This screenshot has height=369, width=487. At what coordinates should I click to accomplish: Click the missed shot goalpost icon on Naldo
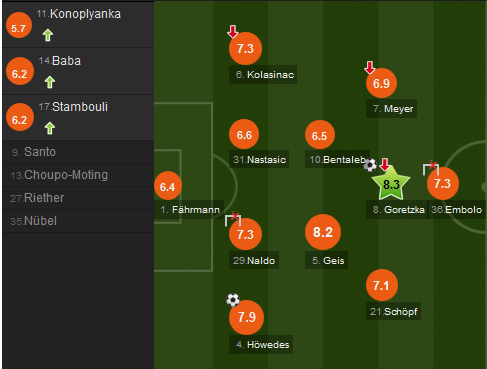coord(233,219)
